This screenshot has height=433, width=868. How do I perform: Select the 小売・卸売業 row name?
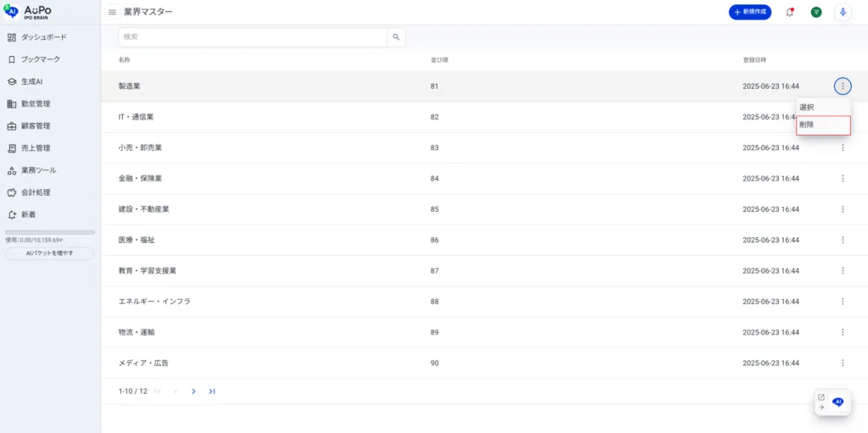[x=140, y=147]
